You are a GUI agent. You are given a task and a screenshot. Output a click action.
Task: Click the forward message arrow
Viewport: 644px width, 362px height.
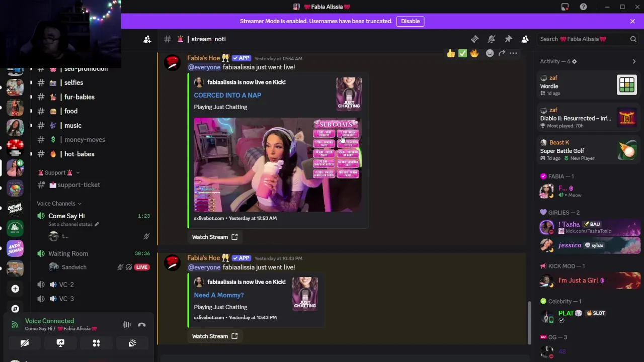(502, 53)
